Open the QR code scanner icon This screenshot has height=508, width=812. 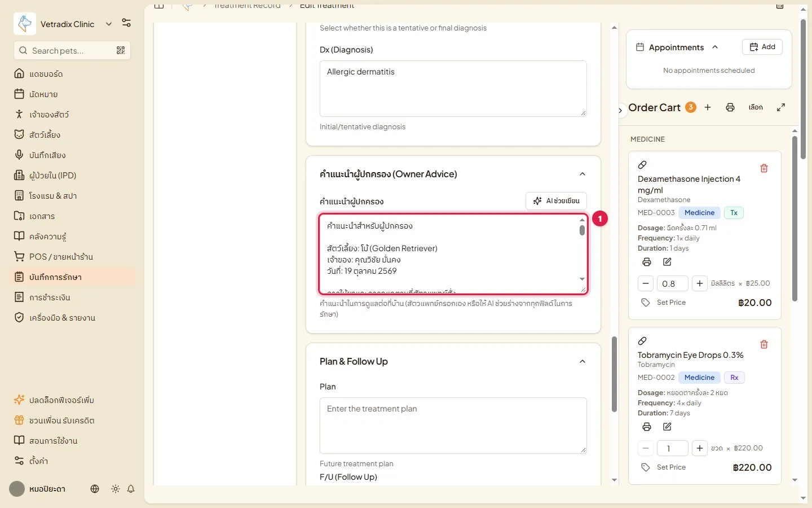[121, 50]
